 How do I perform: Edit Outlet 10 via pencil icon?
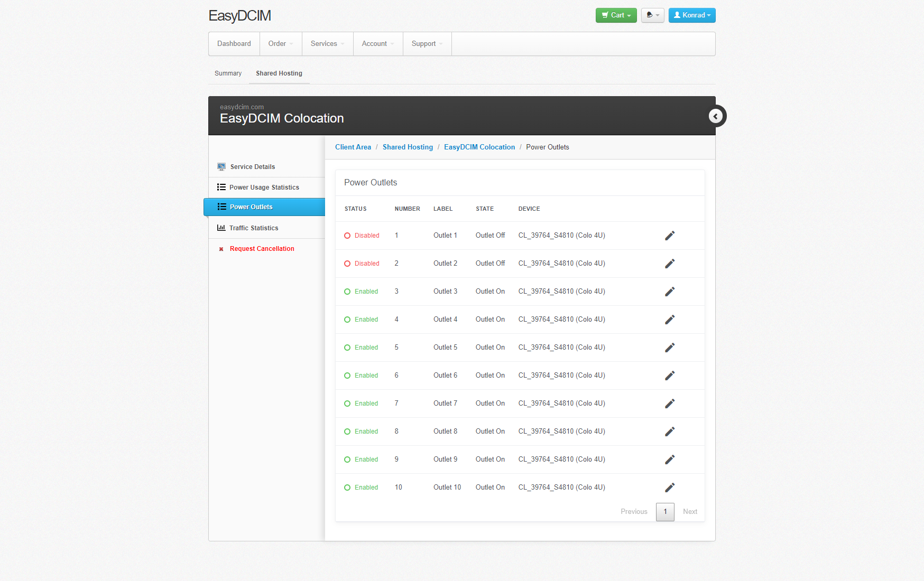click(x=669, y=488)
